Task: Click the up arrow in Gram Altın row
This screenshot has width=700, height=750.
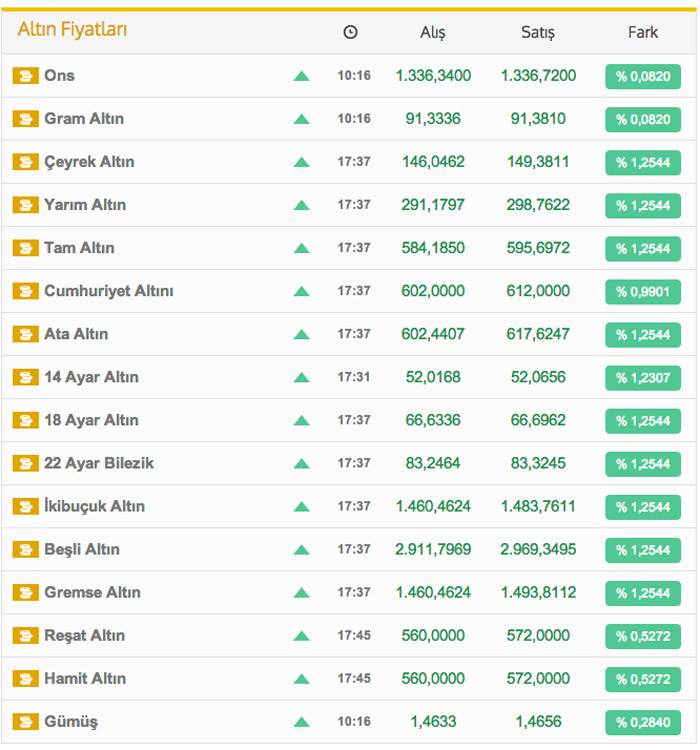Action: coord(301,119)
